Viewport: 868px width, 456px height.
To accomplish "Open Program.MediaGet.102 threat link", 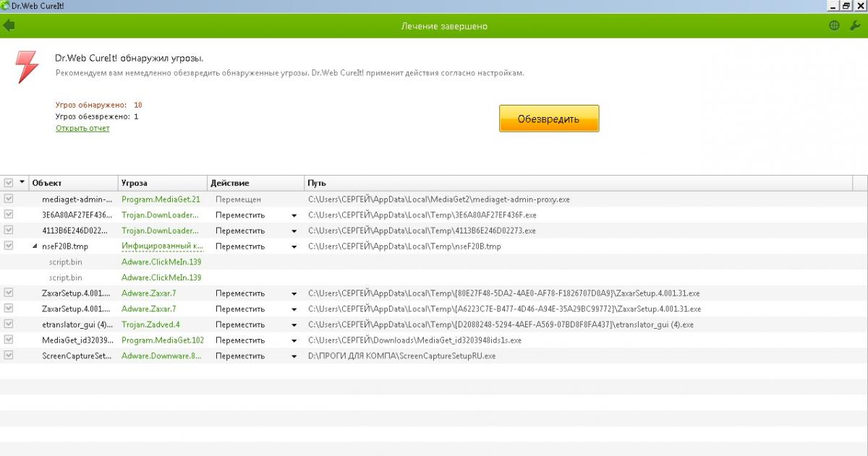I will pos(163,340).
